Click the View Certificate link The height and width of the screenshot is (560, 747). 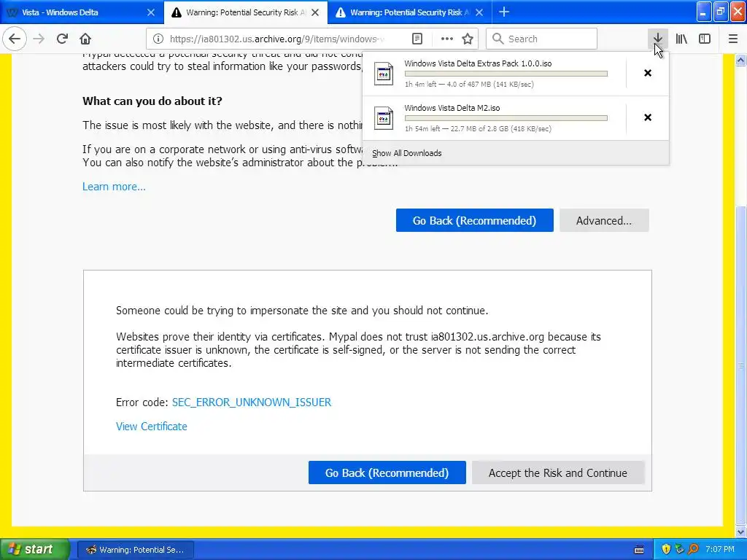pyautogui.click(x=152, y=427)
